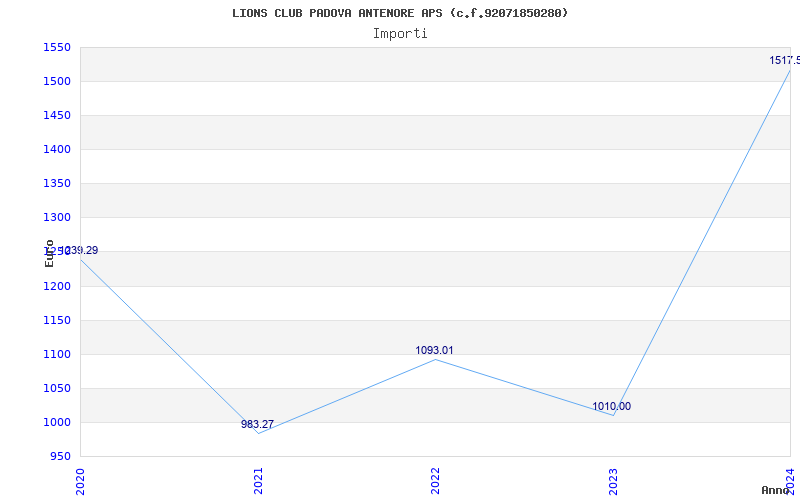This screenshot has height=500, width=800.
Task: Click the Anno axis title
Action: click(776, 490)
